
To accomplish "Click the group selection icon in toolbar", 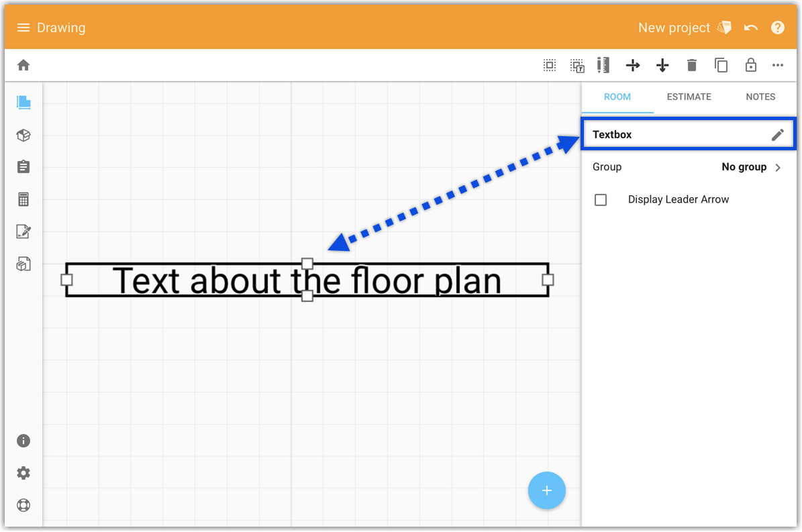I will [577, 66].
